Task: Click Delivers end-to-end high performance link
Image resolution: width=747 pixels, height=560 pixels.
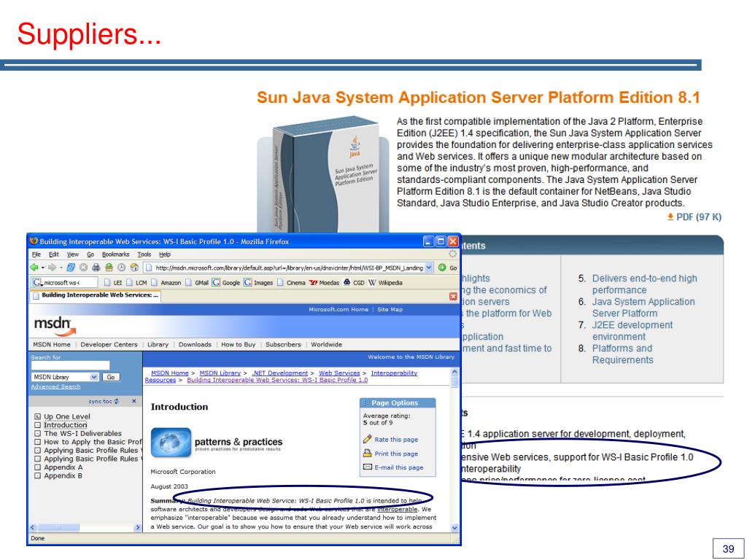Action: pyautogui.click(x=644, y=284)
